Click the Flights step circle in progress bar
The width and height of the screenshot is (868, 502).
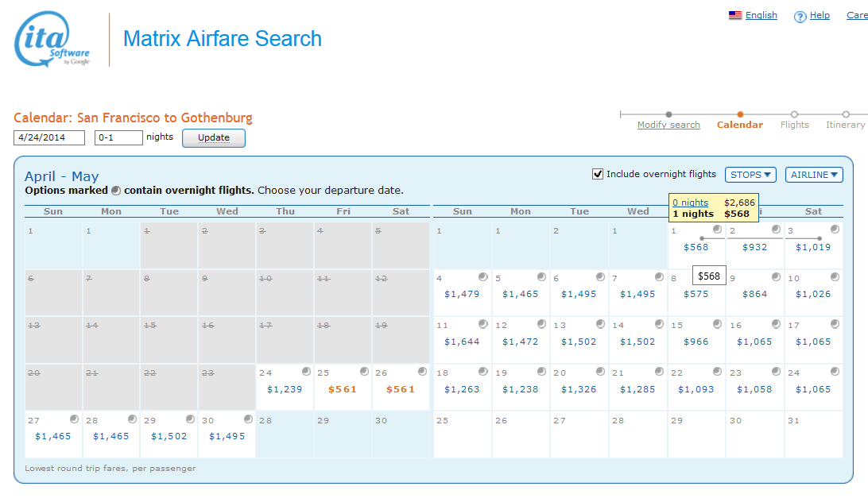click(794, 114)
